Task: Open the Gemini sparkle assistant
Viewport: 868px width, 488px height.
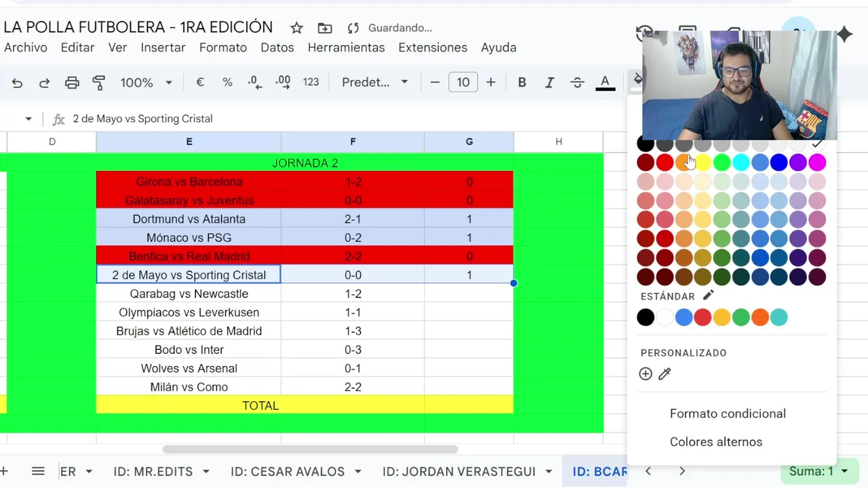Action: [x=844, y=34]
